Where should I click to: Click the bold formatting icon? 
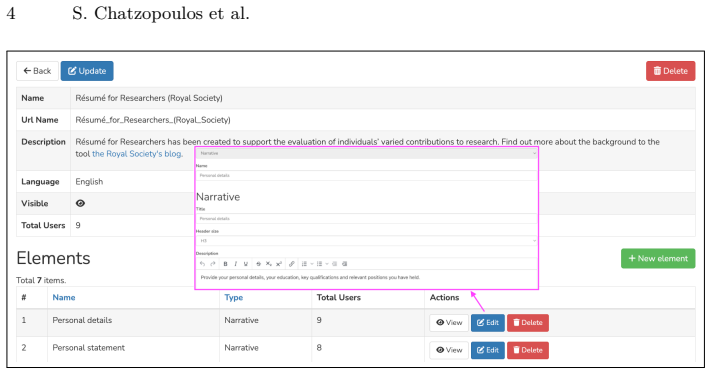pos(225,264)
